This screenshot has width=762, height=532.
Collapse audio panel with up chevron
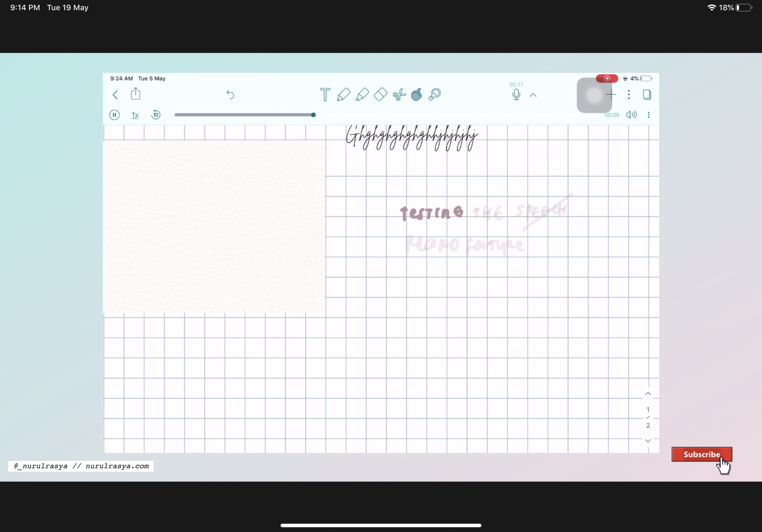[533, 95]
